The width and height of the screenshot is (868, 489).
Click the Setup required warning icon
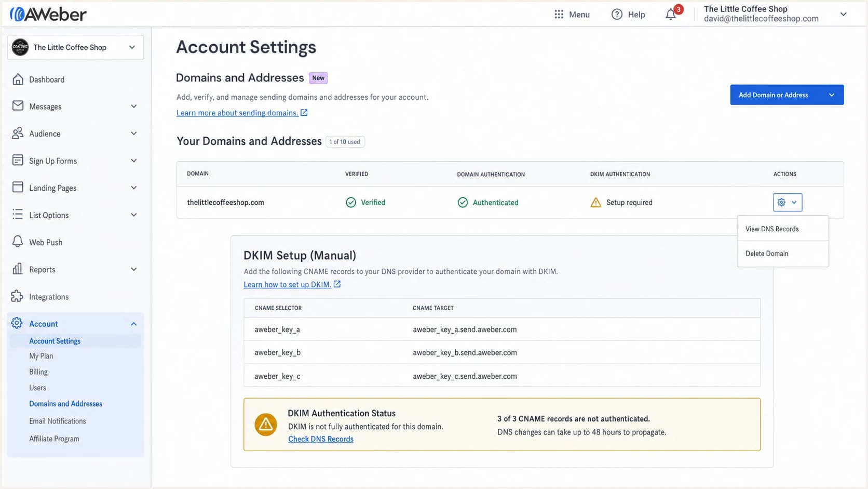(596, 202)
